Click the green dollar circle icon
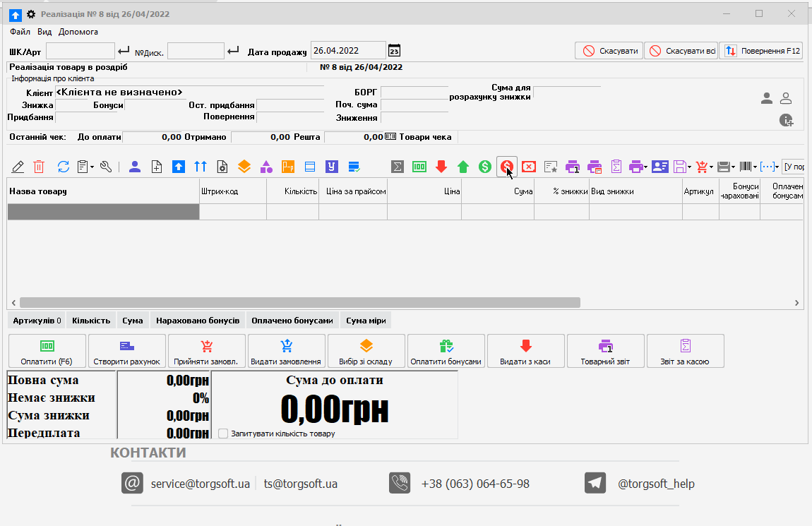This screenshot has width=812, height=526. (x=485, y=167)
